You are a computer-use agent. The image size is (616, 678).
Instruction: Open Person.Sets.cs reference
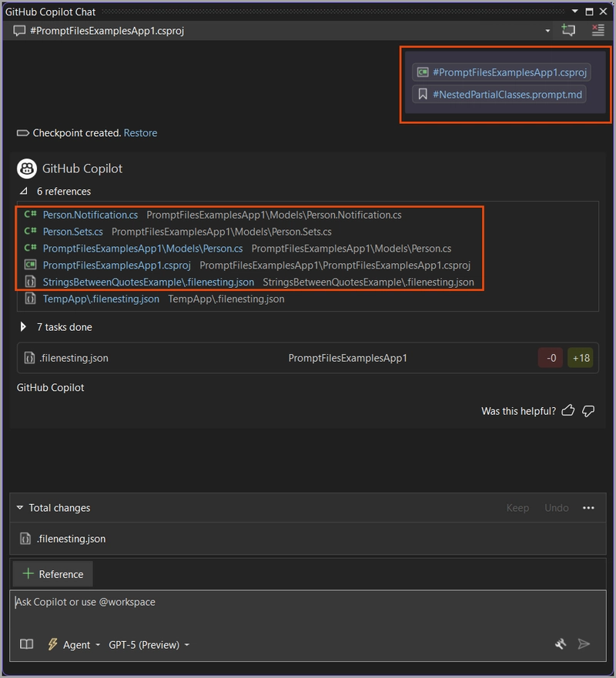click(72, 232)
